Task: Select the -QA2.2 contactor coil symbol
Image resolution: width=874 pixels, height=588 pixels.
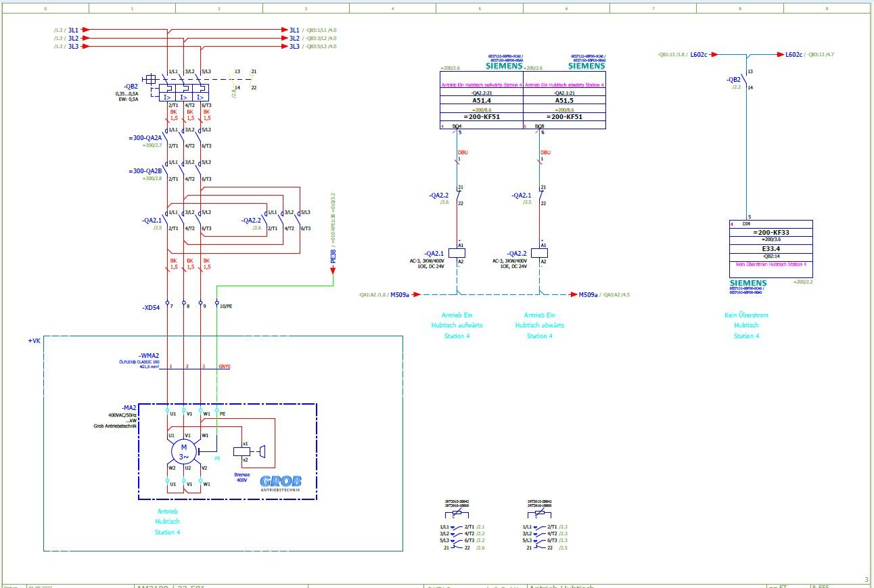Action: 540,253
